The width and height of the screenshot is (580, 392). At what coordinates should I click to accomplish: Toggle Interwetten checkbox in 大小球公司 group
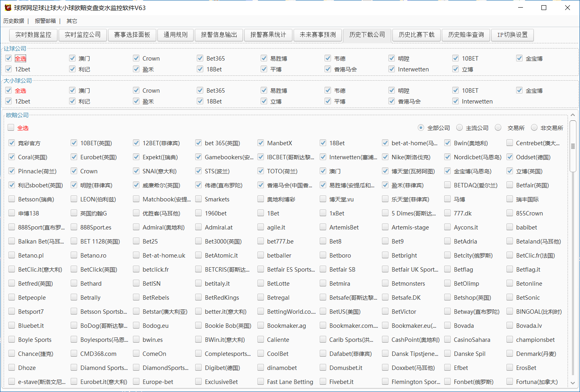tap(455, 101)
